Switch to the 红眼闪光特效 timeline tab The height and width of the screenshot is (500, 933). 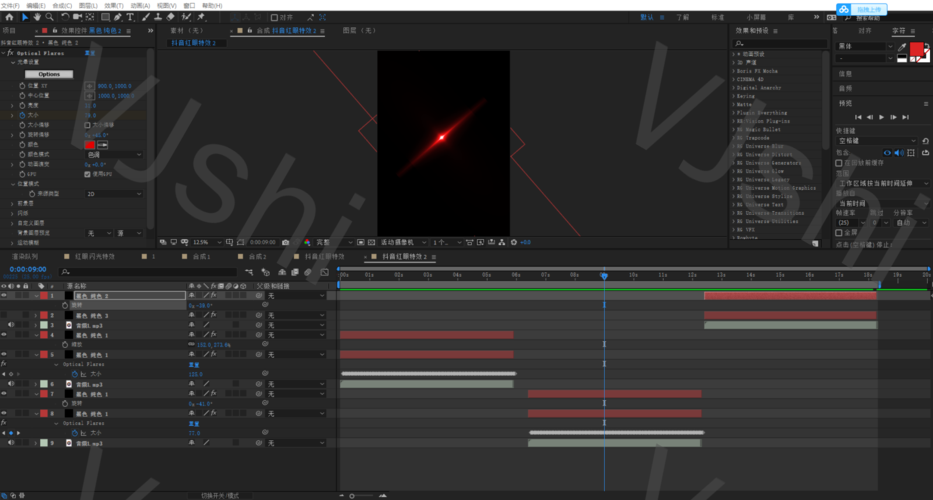[94, 257]
